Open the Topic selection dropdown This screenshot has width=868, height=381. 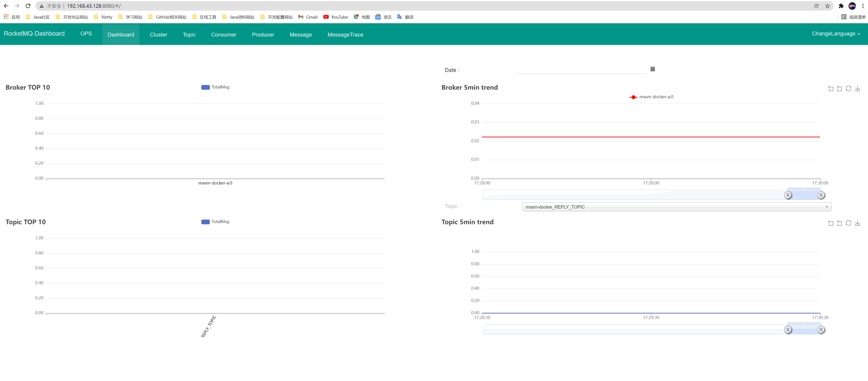click(676, 207)
